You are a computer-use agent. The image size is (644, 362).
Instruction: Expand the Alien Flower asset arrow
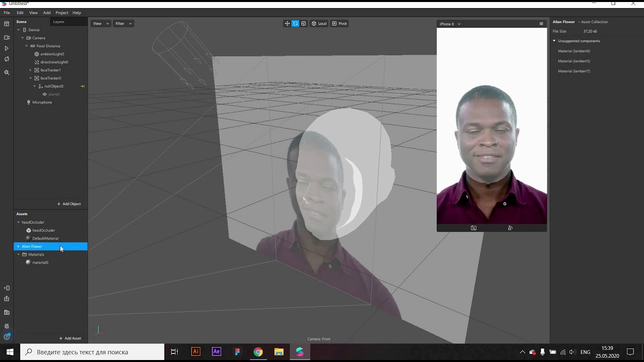point(19,246)
